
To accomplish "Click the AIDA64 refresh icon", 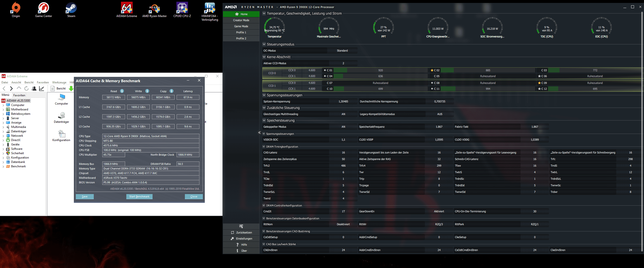I will pos(26,88).
